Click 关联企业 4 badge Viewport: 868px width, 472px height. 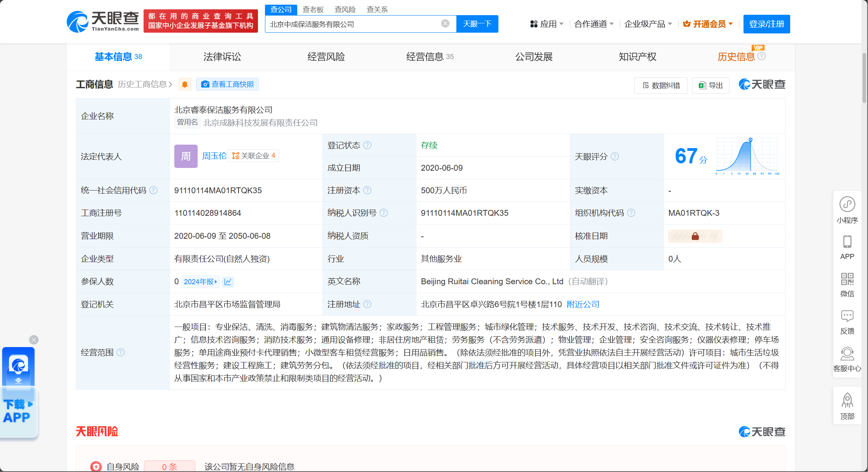(x=254, y=156)
